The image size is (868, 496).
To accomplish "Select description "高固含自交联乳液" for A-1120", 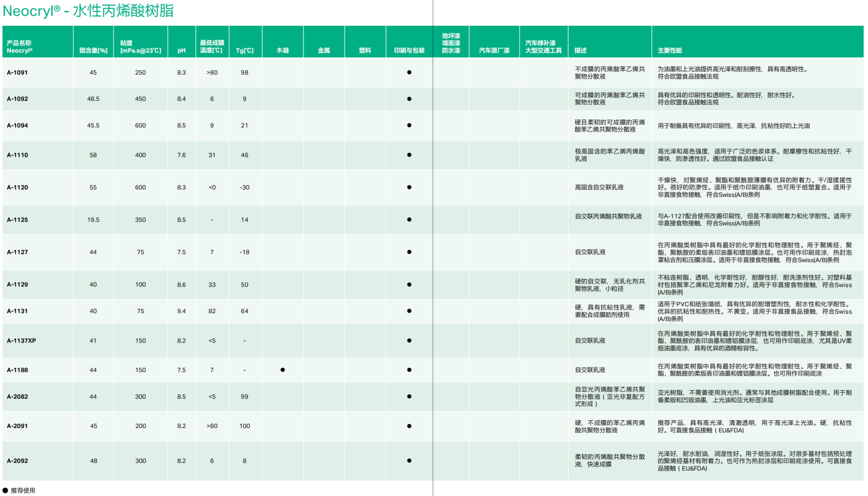I will tap(599, 188).
